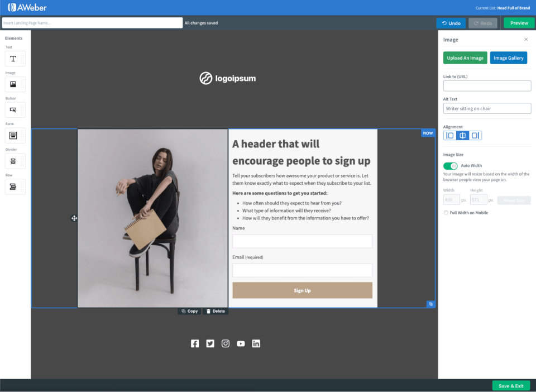
Task: Click Save & Exit
Action: (511, 385)
